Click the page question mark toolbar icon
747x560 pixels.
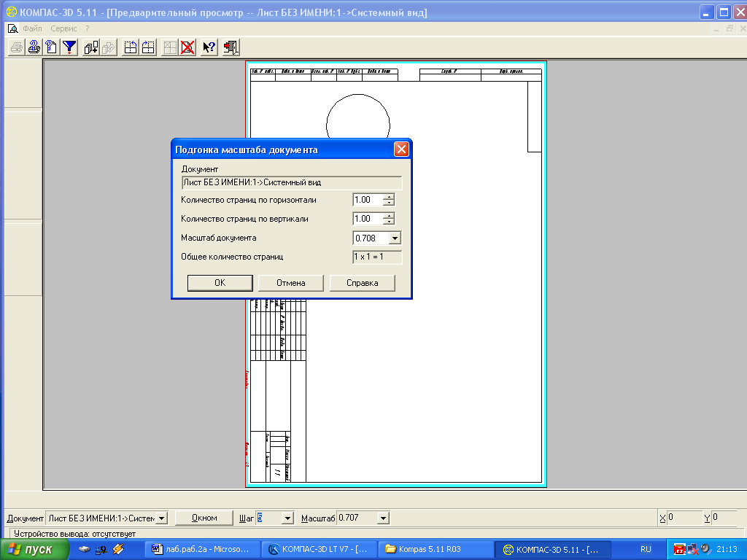pyautogui.click(x=52, y=47)
